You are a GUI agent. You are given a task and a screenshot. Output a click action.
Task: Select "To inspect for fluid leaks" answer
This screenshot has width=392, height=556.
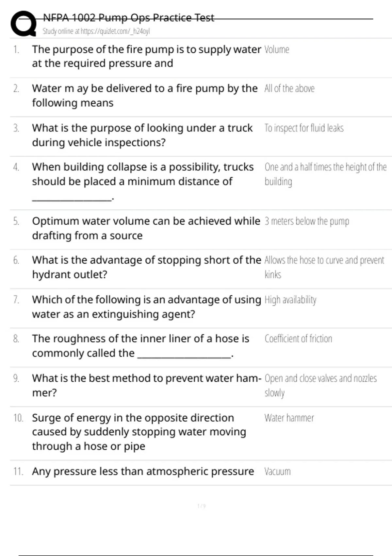click(x=304, y=128)
